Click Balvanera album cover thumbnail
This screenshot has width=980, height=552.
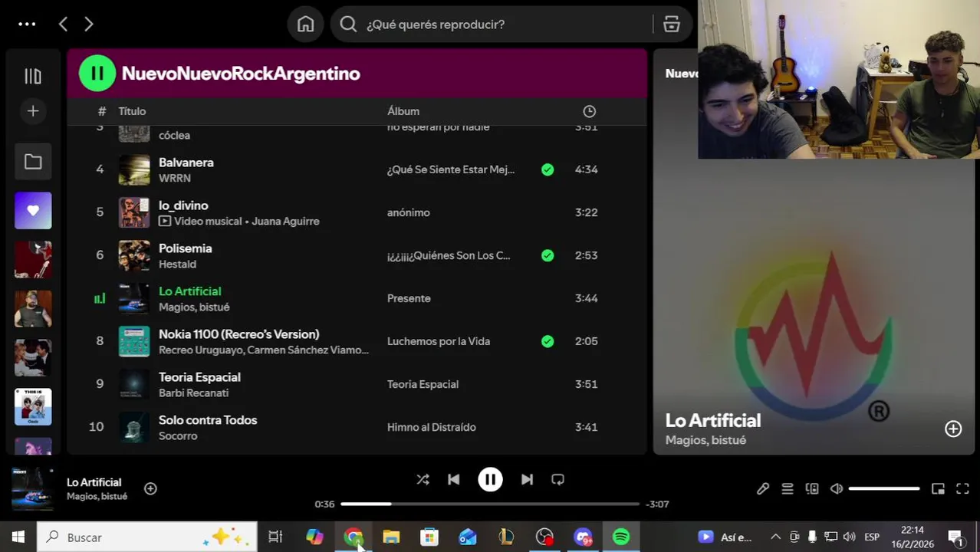coord(134,169)
